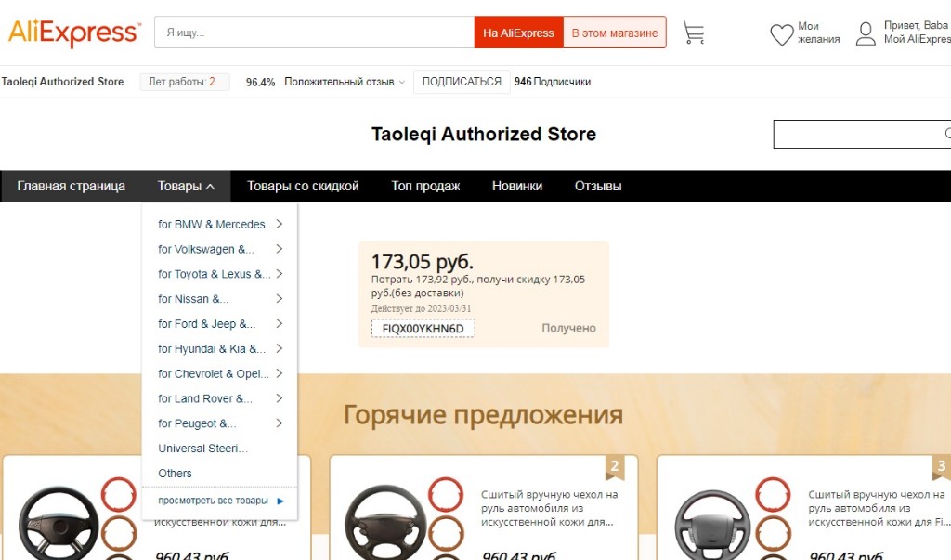Screen dimensions: 951x560
Task: Select 'for BMW & Mercedes...' menu item
Action: coord(215,225)
